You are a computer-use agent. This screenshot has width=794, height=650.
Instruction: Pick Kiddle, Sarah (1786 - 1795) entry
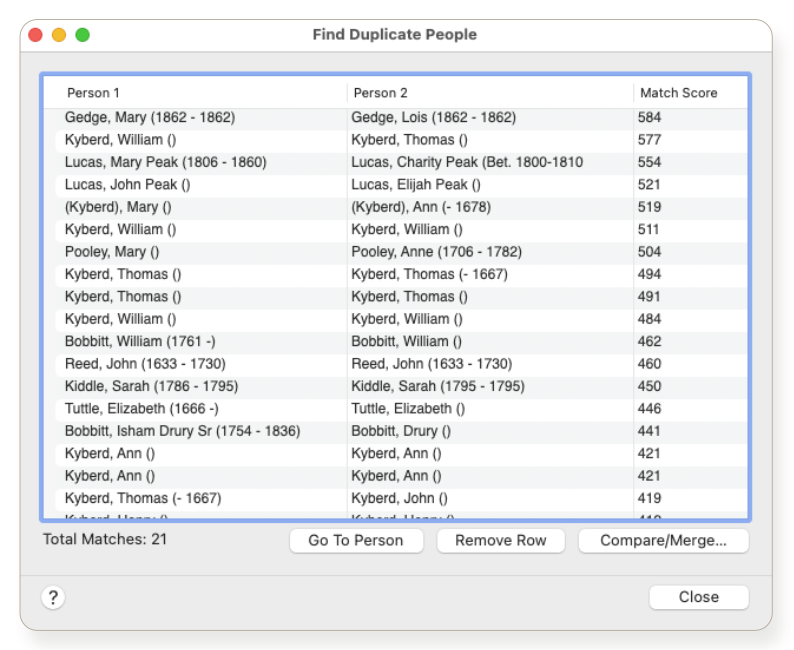(151, 386)
